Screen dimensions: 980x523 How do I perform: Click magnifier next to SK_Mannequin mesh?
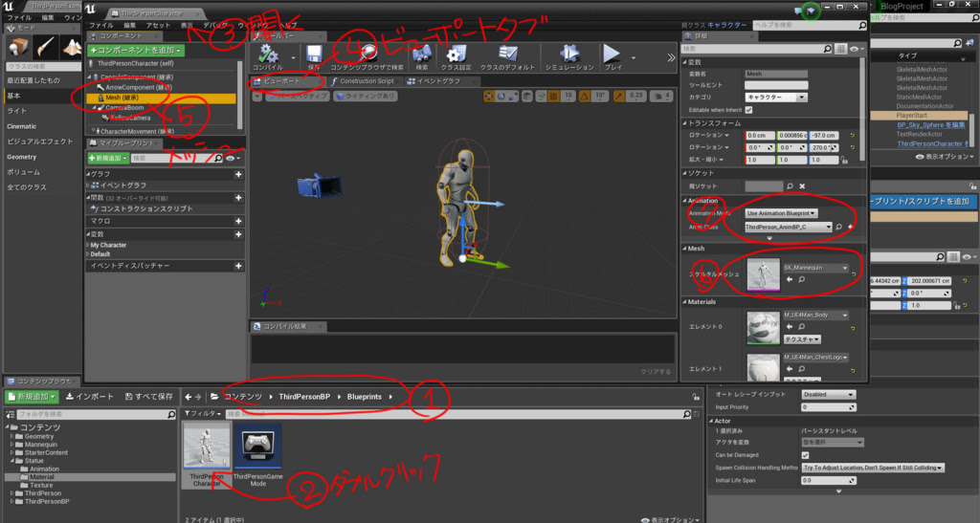pos(802,279)
